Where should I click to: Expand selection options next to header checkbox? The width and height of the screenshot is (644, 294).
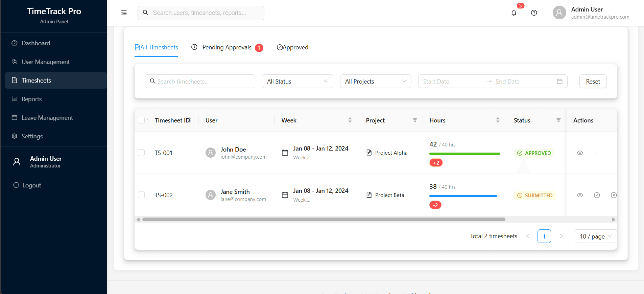(x=147, y=120)
